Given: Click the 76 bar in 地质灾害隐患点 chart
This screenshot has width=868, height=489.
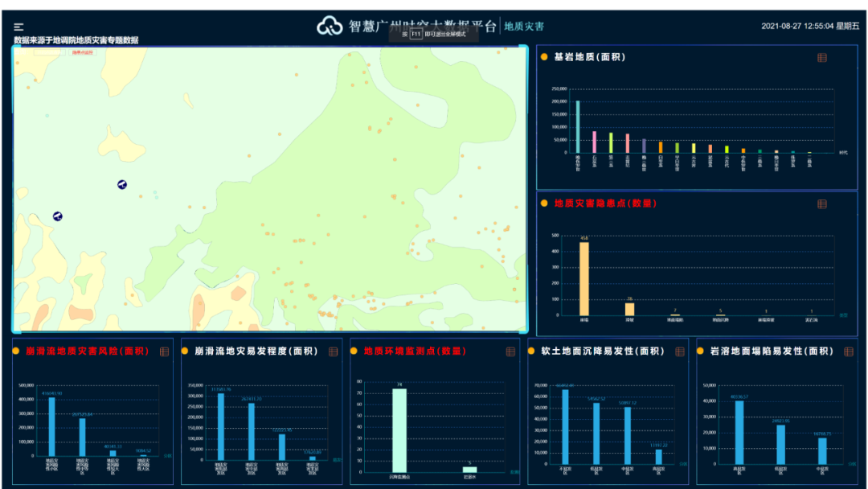Looking at the screenshot, I should point(629,310).
